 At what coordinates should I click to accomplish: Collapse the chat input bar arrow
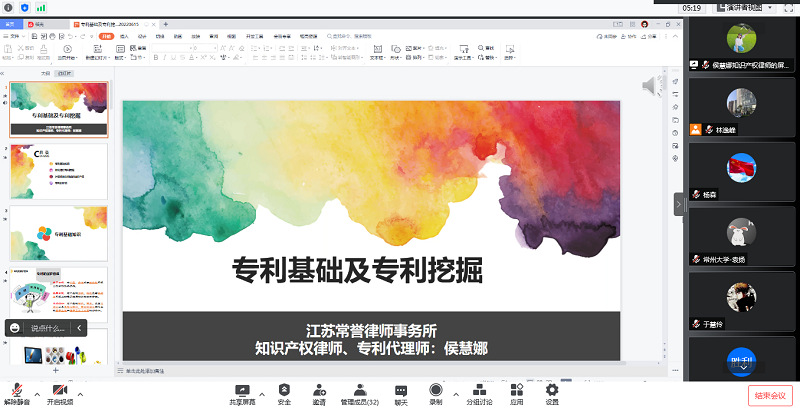click(79, 328)
